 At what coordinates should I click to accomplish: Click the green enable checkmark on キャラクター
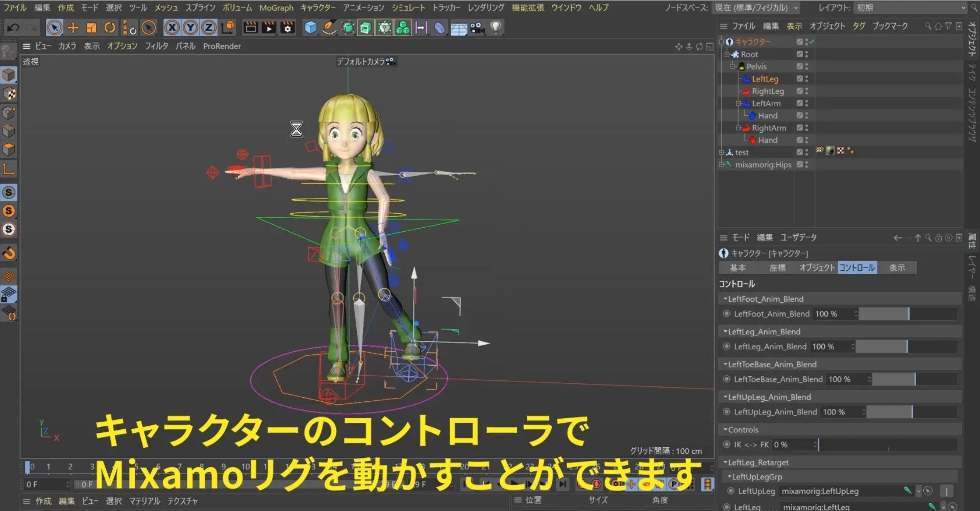(x=811, y=42)
